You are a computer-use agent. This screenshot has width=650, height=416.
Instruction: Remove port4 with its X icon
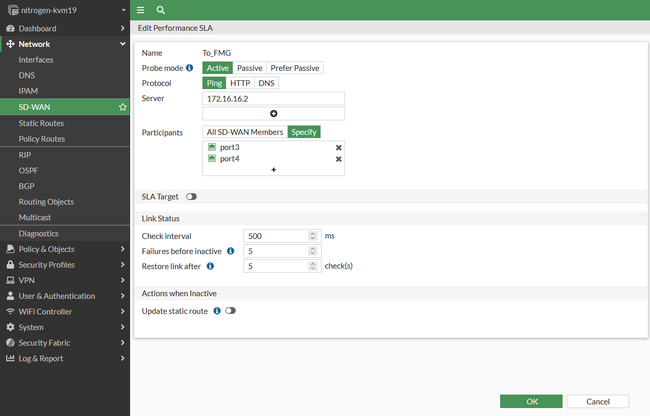[338, 159]
